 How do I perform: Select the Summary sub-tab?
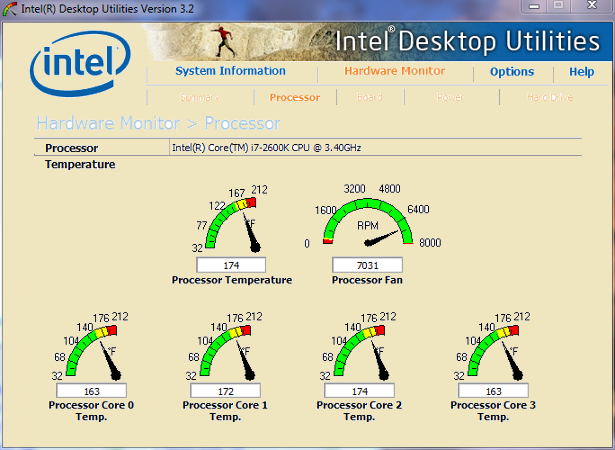pyautogui.click(x=200, y=98)
